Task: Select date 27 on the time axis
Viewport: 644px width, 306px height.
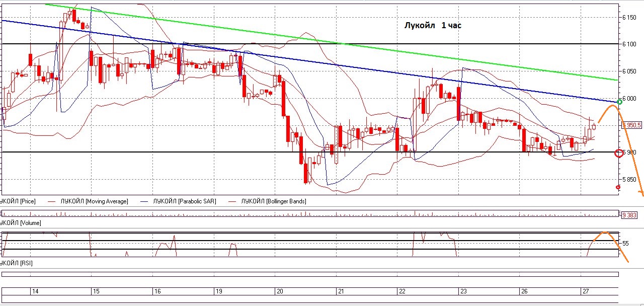Action: (586, 291)
